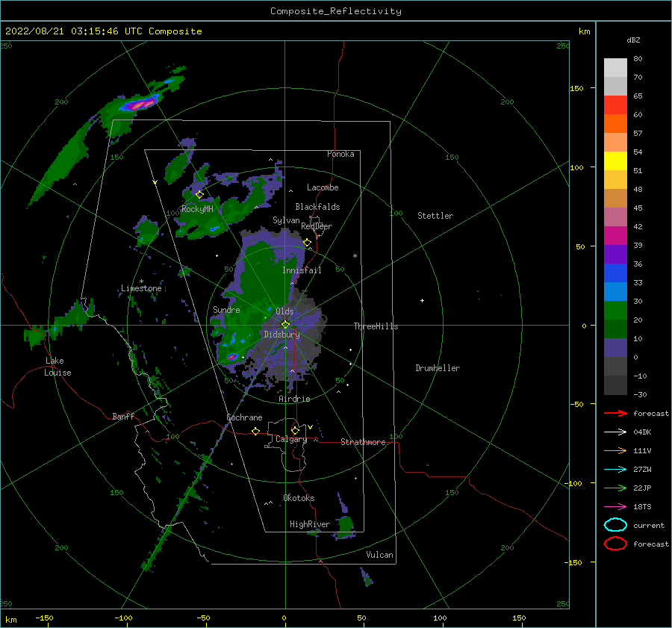Click the yellow diamond marker below Cochrane
Viewport: 672px width, 628px height.
[255, 431]
